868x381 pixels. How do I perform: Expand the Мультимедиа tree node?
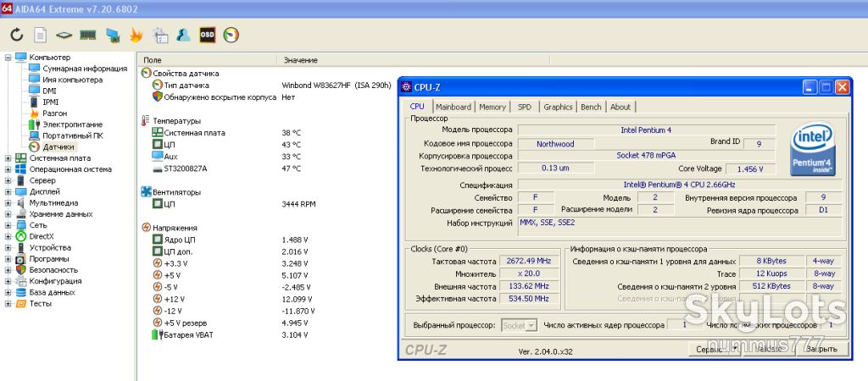(8, 203)
